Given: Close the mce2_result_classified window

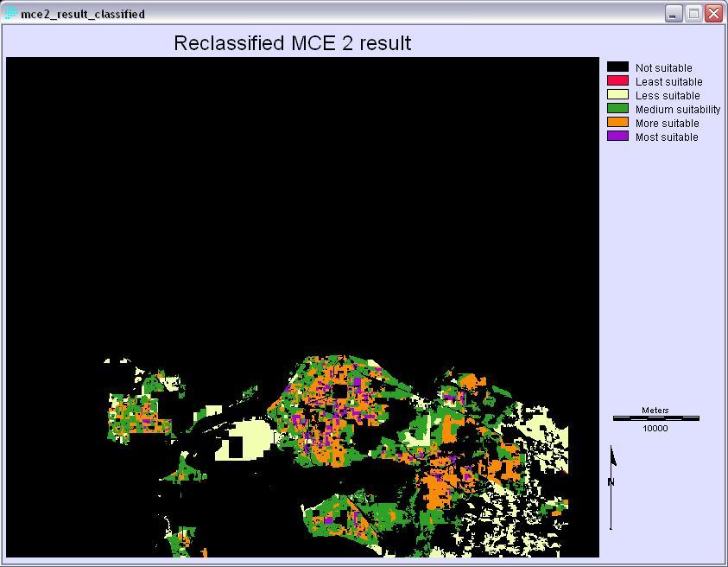Looking at the screenshot, I should (713, 14).
